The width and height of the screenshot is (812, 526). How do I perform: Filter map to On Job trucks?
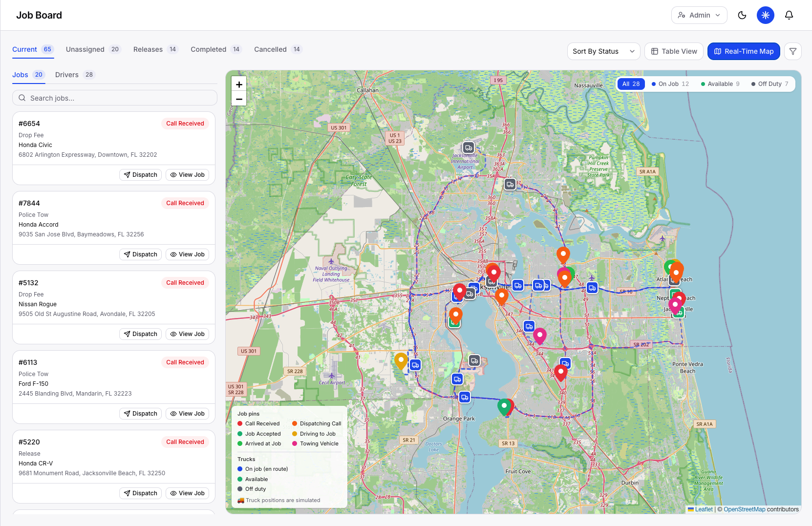coord(670,84)
